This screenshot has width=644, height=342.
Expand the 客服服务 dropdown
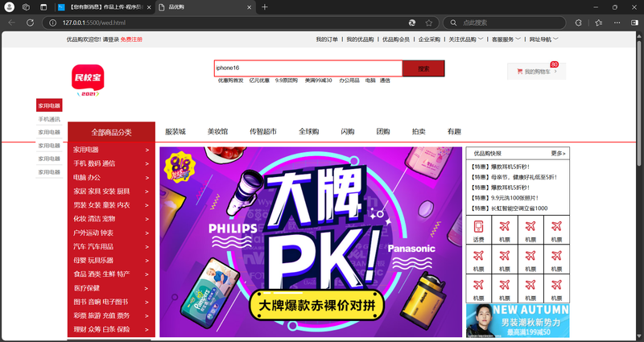[x=506, y=39]
